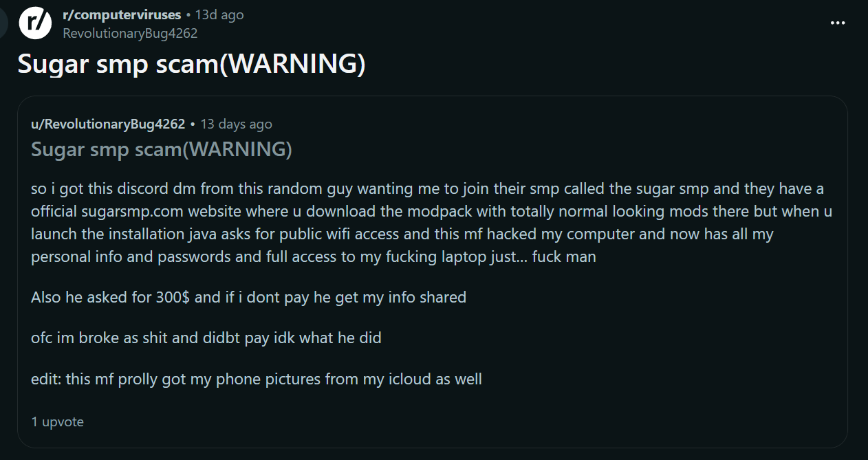Click the partially visible back button at left edge

click(x=3, y=23)
